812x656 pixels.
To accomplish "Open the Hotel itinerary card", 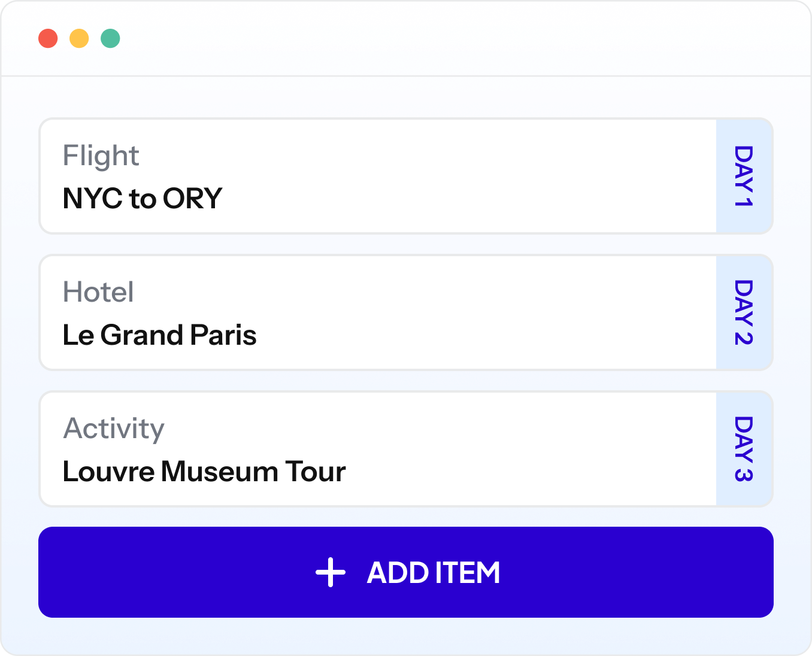I will [406, 312].
